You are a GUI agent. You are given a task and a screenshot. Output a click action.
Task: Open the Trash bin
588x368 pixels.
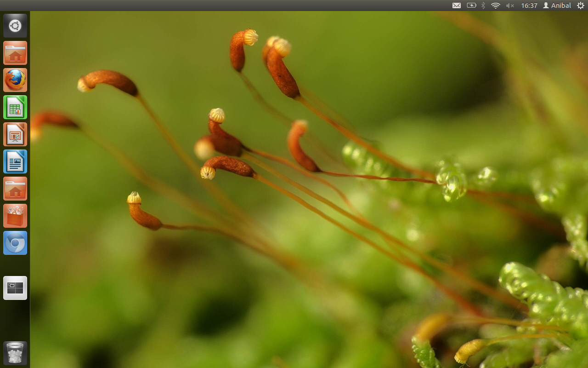(15, 353)
